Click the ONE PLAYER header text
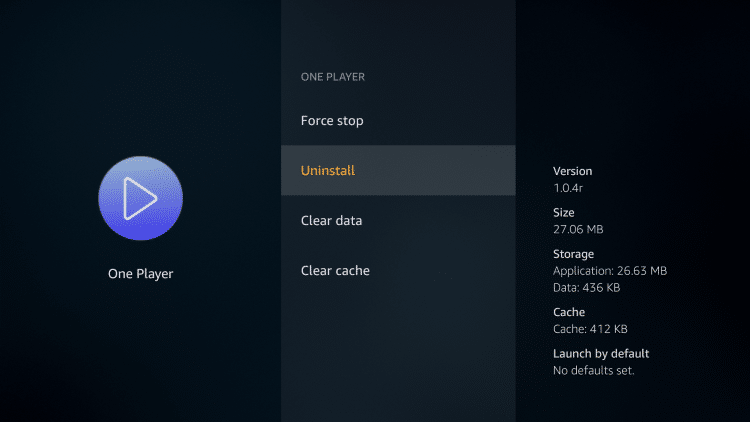Screen dimensions: 750x422 (x=333, y=77)
